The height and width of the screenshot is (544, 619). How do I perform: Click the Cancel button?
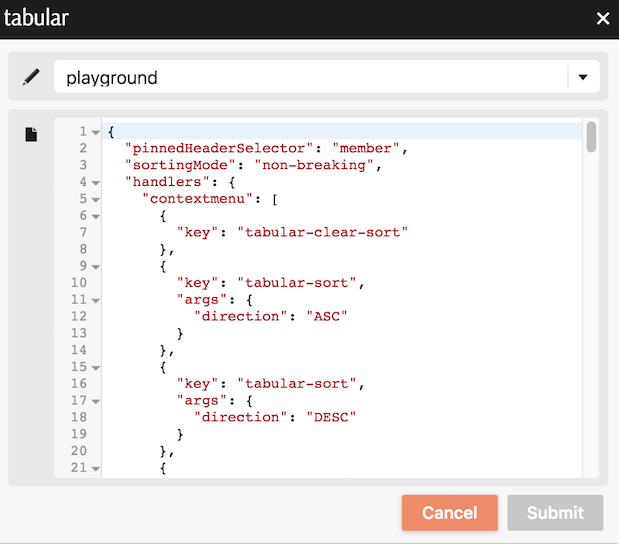pos(450,512)
